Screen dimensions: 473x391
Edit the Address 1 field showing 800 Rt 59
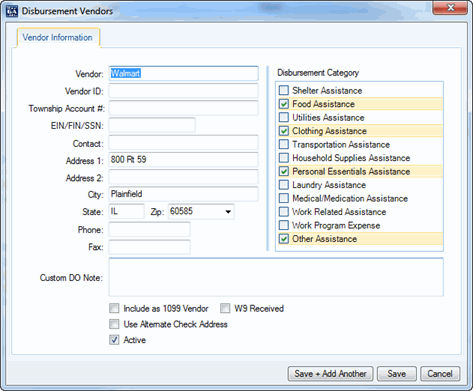coord(183,160)
